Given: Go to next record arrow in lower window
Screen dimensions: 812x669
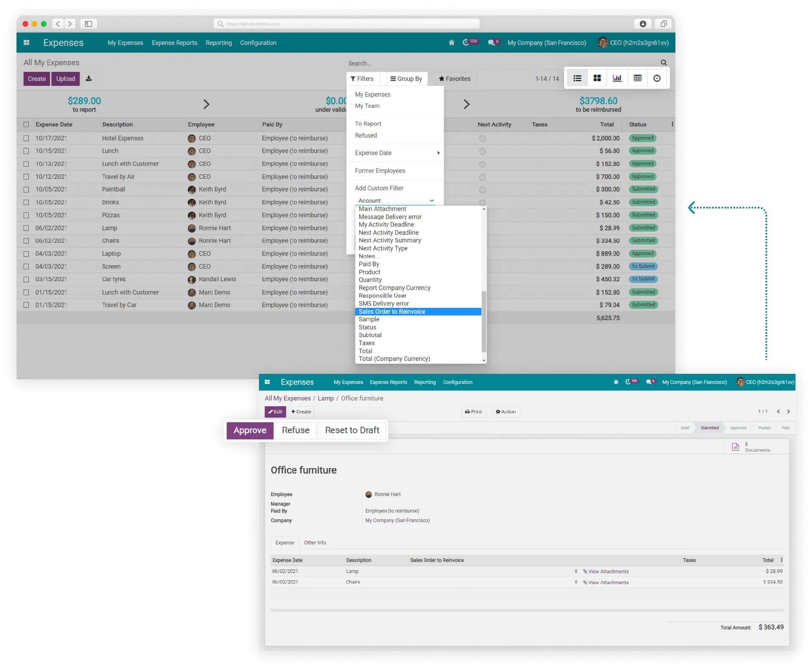Looking at the screenshot, I should (788, 411).
